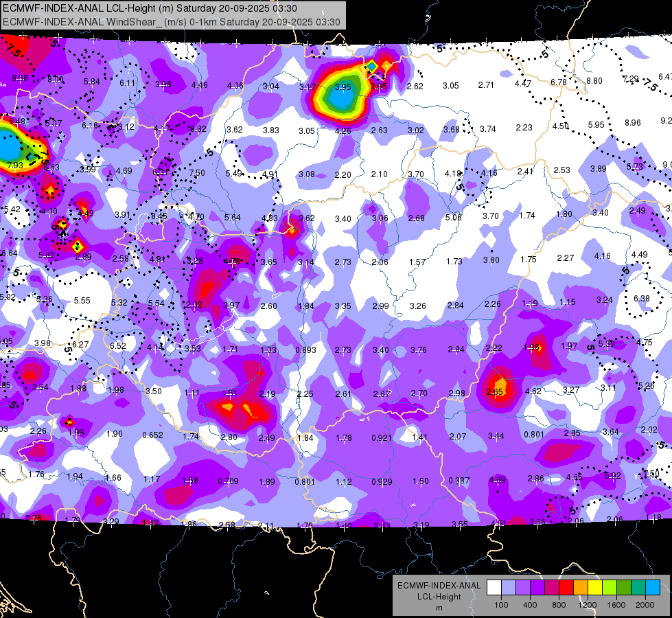Click the wind shear value 0.652
Screen dimensions: 672x618
click(x=152, y=435)
